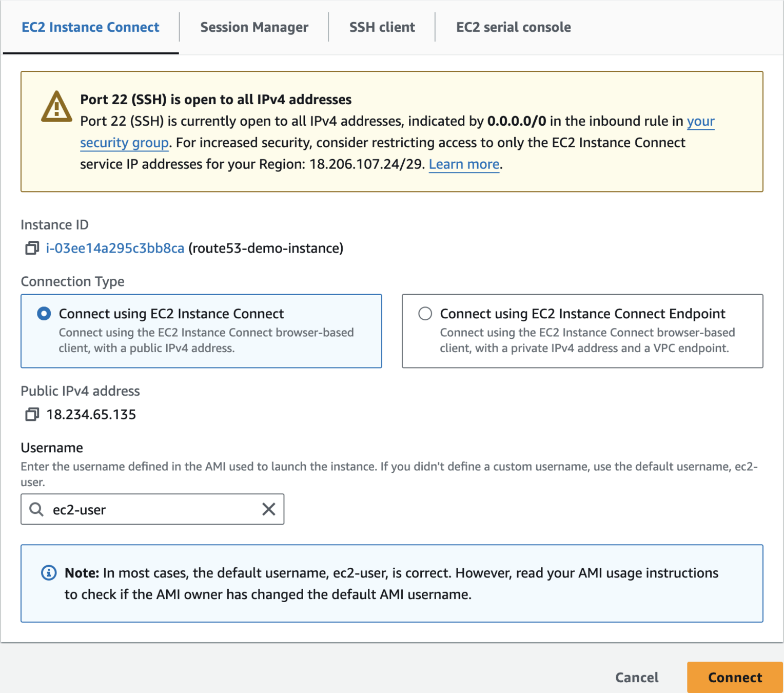Click the (route53-demo-instance) name text
This screenshot has height=693, width=784.
(x=266, y=248)
